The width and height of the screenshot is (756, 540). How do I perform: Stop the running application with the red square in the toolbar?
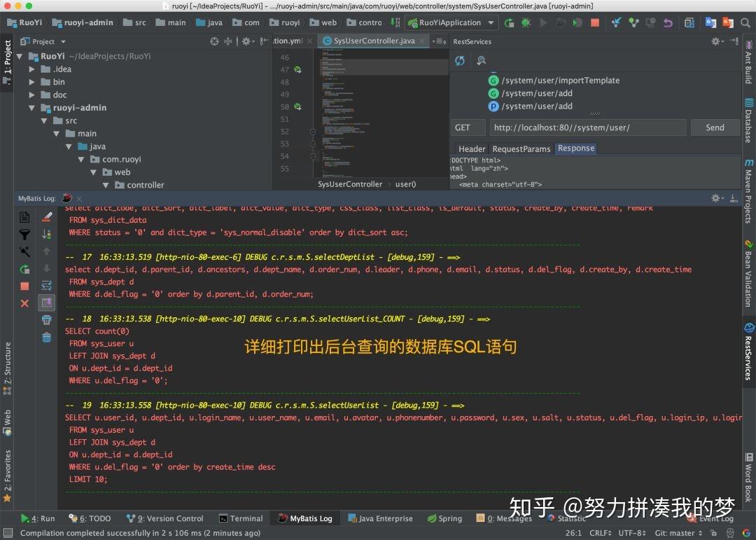click(595, 22)
